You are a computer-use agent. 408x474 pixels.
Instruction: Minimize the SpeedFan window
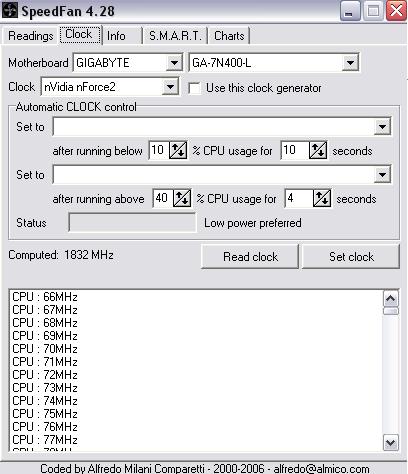point(350,11)
